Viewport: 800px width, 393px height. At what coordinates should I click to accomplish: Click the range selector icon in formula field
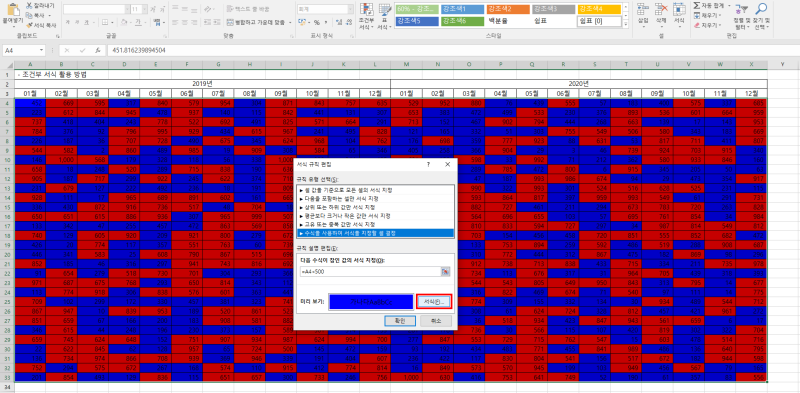click(446, 272)
